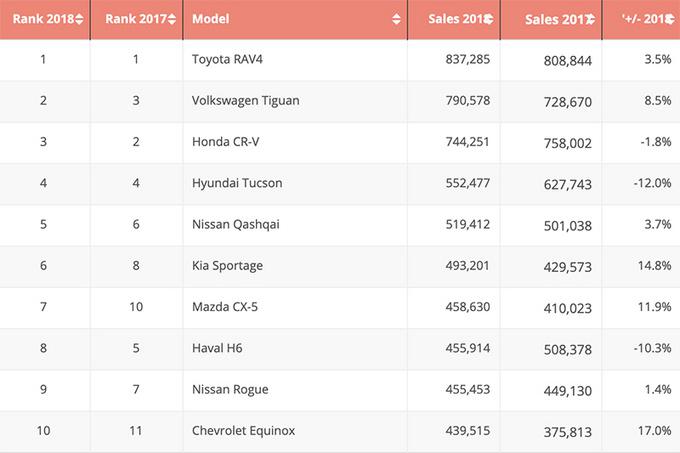Viewport: 680px width, 453px height.
Task: Sort by Model using arrow icon
Action: click(x=397, y=20)
